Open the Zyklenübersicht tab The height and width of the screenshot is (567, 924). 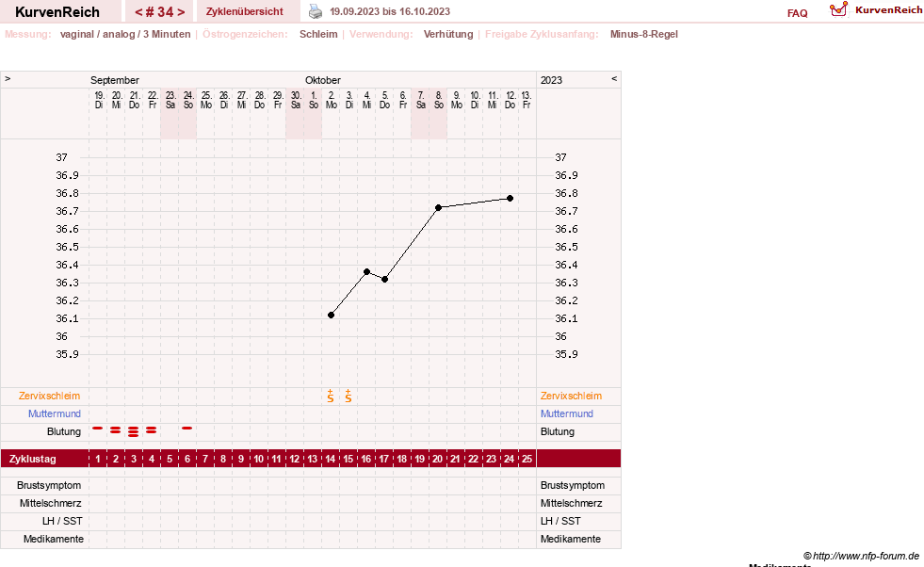(x=245, y=12)
